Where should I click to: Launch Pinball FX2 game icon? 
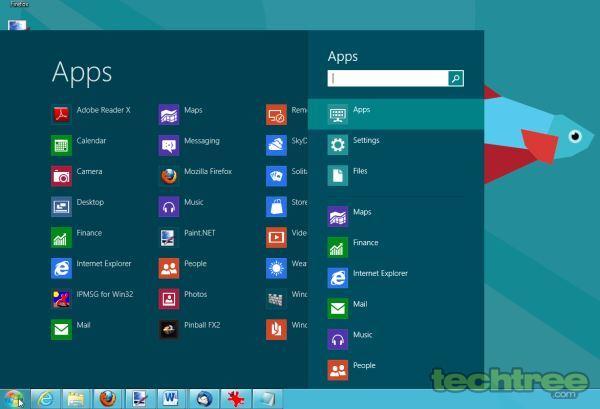pos(169,329)
